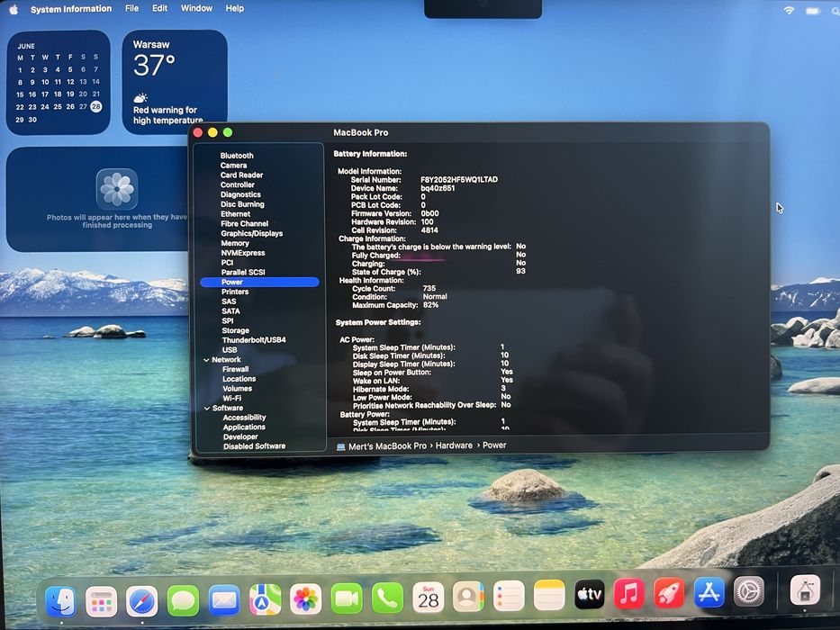
Task: Select Diagnostics in the sidebar
Action: tap(240, 194)
